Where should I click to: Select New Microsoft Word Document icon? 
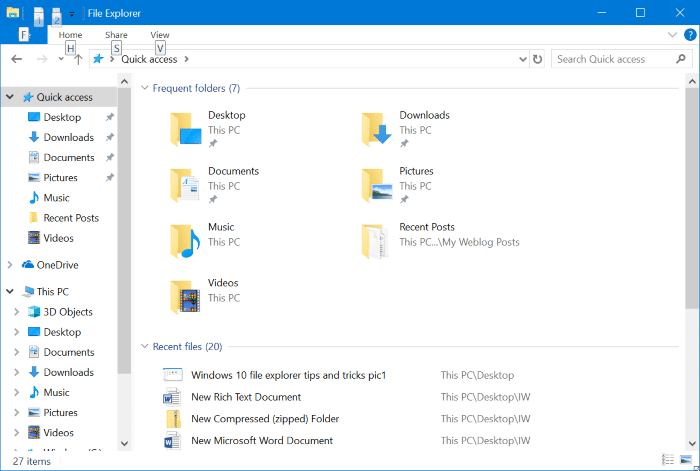point(172,441)
